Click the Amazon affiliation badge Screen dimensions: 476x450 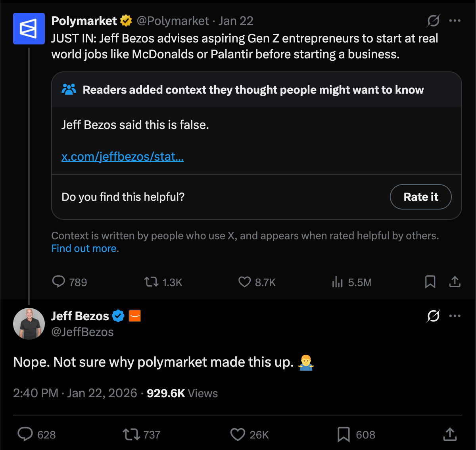(135, 316)
